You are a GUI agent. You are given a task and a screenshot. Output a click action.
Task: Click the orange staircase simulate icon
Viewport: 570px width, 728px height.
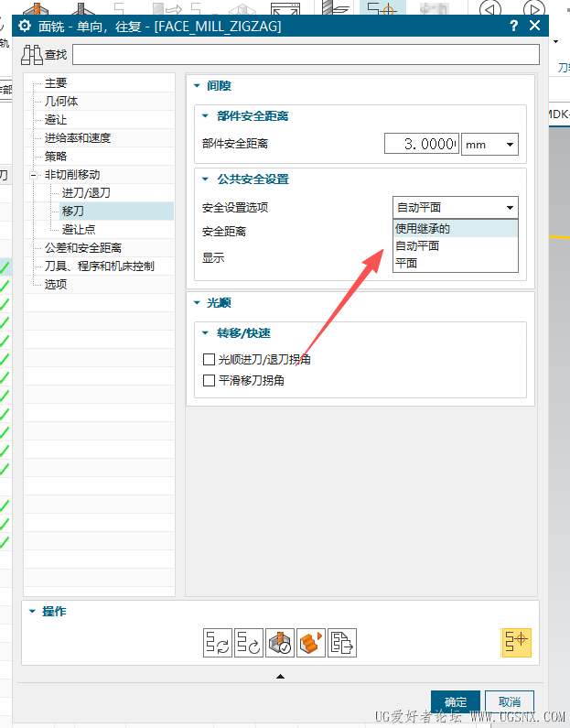click(x=311, y=643)
